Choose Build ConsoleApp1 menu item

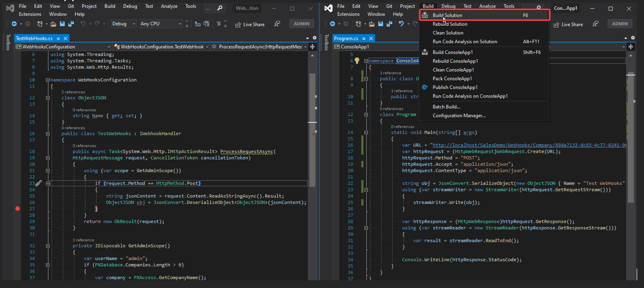click(484, 52)
